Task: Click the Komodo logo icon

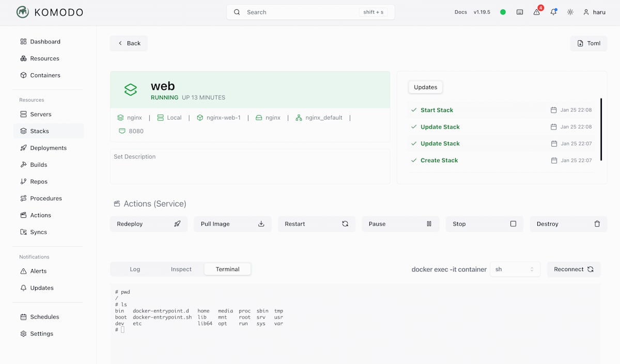Action: pyautogui.click(x=22, y=12)
